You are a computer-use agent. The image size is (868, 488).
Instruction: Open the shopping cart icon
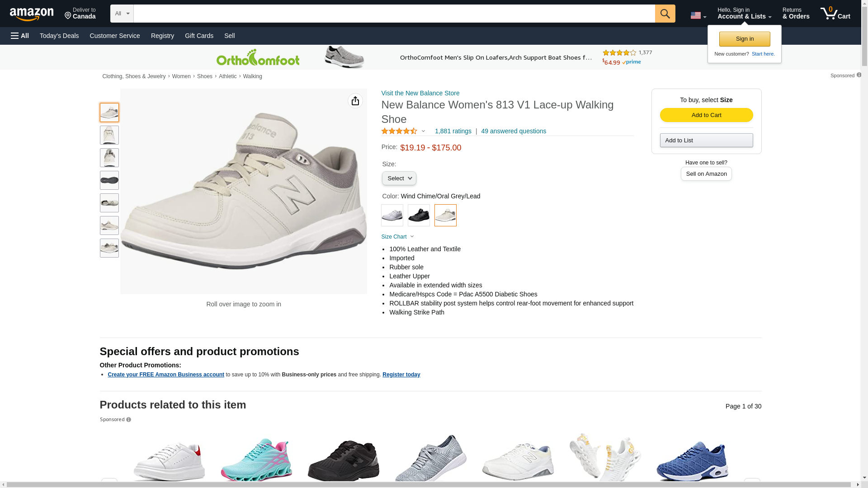(x=835, y=13)
